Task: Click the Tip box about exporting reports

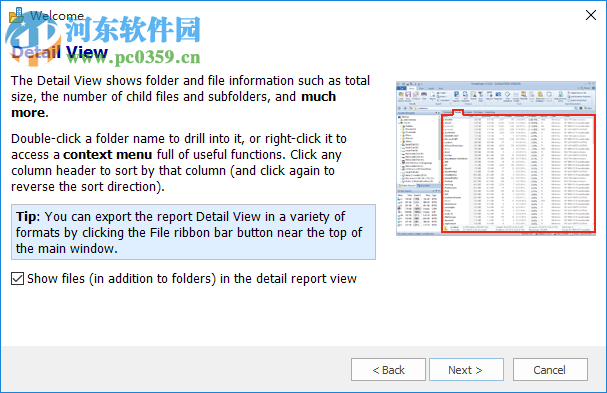Action: click(x=193, y=232)
